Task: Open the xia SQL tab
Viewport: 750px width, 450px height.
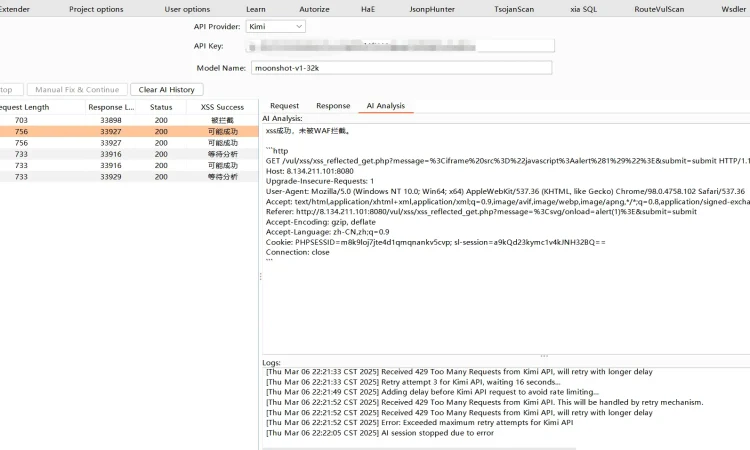Action: coord(584,9)
